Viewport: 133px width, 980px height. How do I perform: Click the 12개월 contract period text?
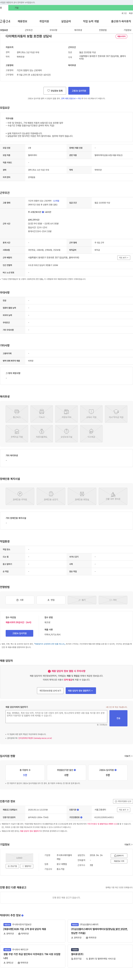point(56,201)
